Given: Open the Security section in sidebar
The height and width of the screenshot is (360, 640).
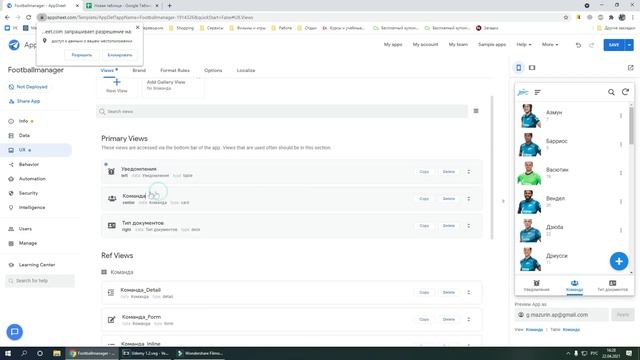Looking at the screenshot, I should (28, 193).
